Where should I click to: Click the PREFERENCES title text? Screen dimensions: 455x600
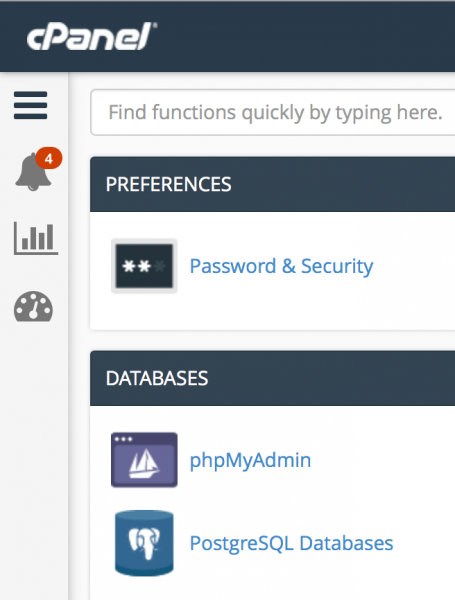(168, 184)
